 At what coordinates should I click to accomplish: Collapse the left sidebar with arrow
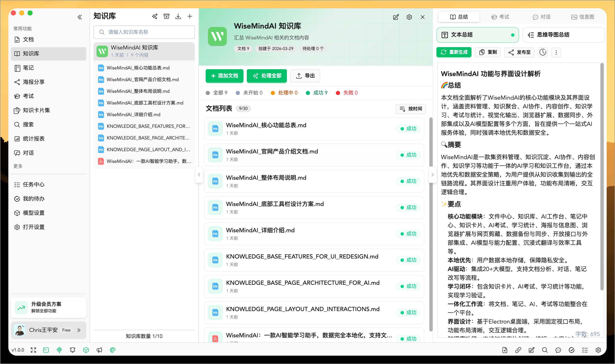79,17
